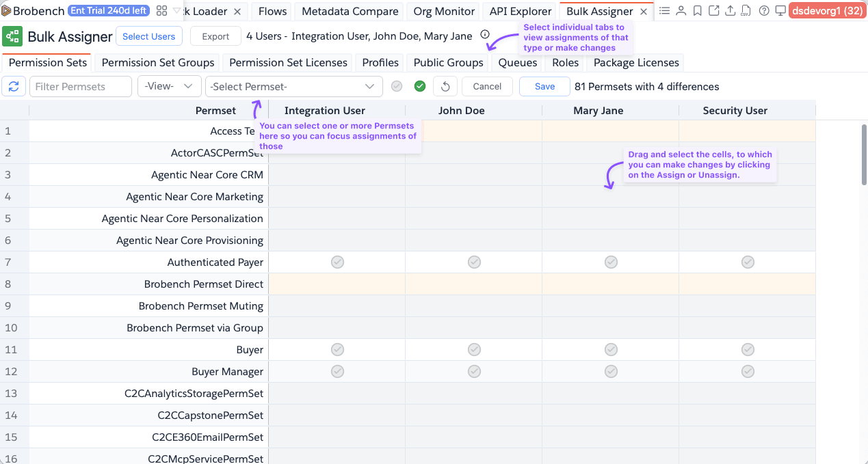The image size is (868, 464).
Task: Click the green Assign checkmark icon
Action: click(420, 87)
